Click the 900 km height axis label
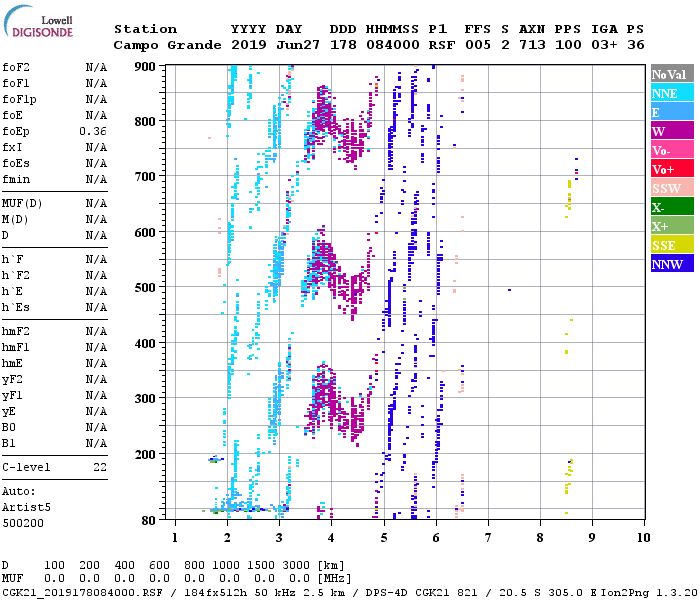Screen dimensions: 700x600 [x=145, y=67]
